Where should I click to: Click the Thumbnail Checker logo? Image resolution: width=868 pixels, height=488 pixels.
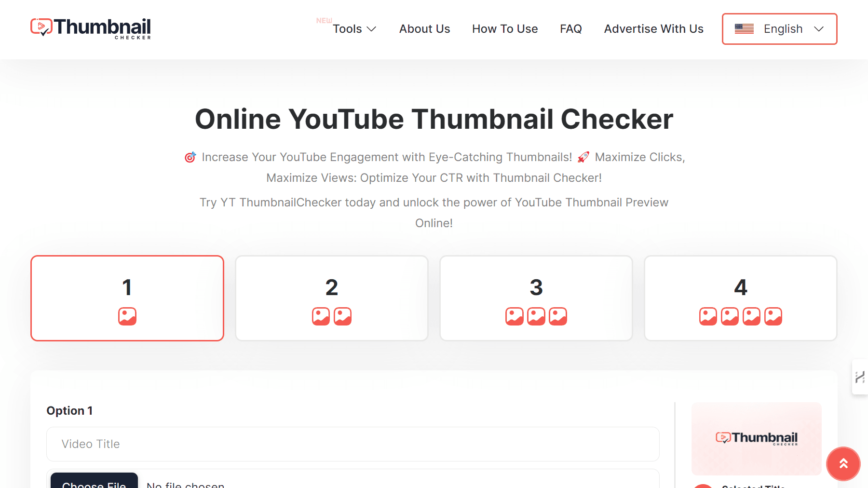tap(91, 28)
